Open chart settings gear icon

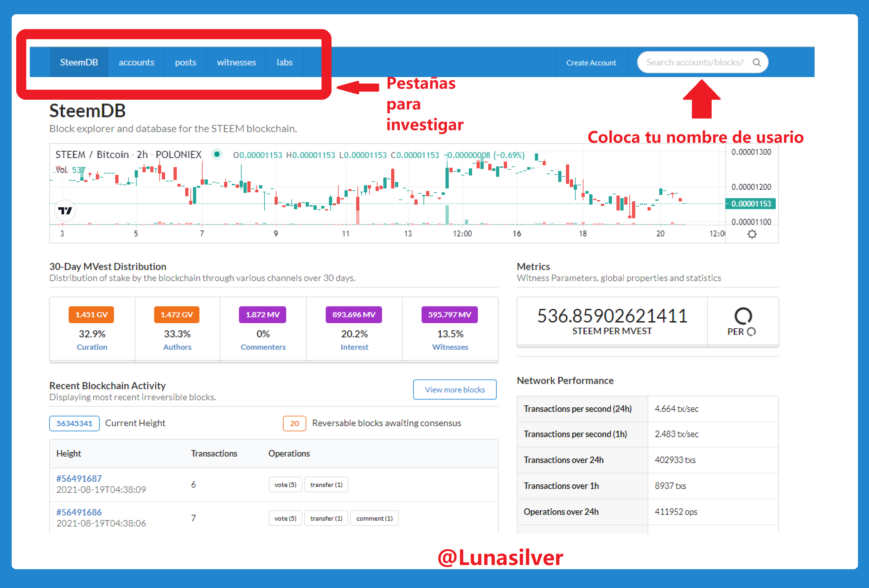[751, 234]
